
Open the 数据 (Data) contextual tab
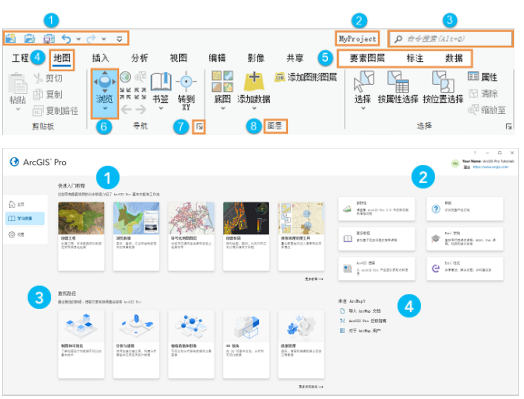[x=454, y=58]
